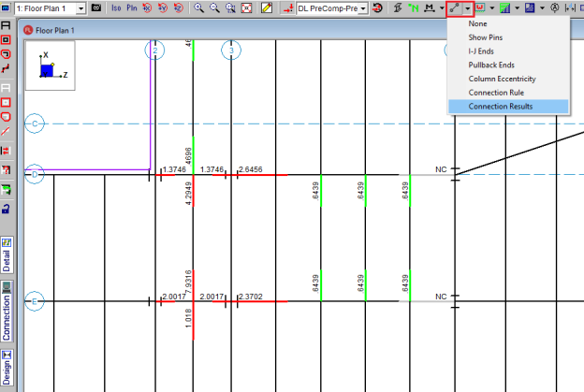Select I-J Ends display option

(x=487, y=51)
